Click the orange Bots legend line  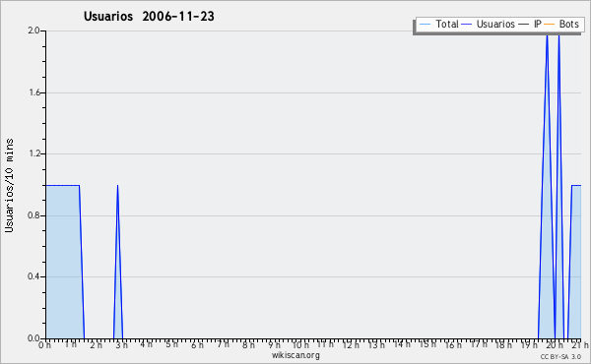pyautogui.click(x=550, y=25)
